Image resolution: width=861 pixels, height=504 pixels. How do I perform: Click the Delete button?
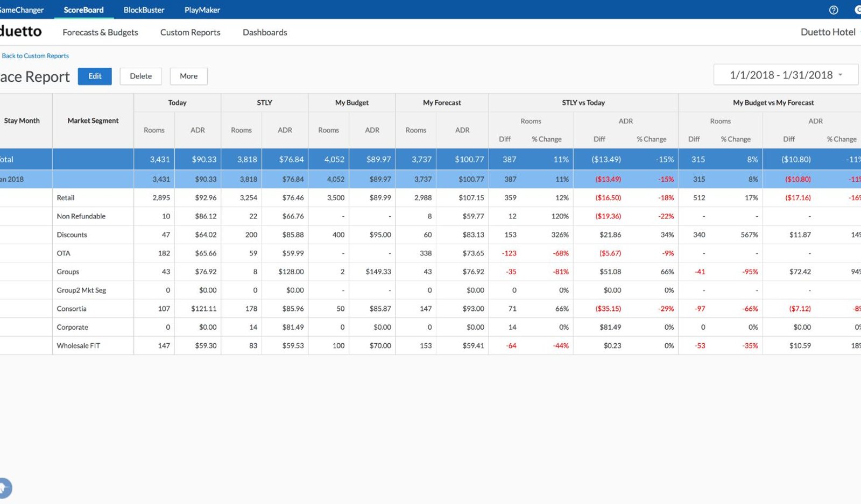click(x=140, y=76)
